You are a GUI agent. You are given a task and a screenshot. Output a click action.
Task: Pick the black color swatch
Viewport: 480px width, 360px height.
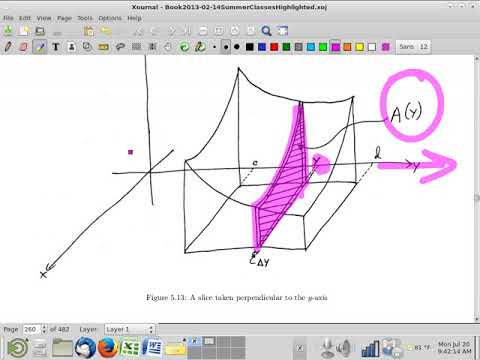click(249, 47)
